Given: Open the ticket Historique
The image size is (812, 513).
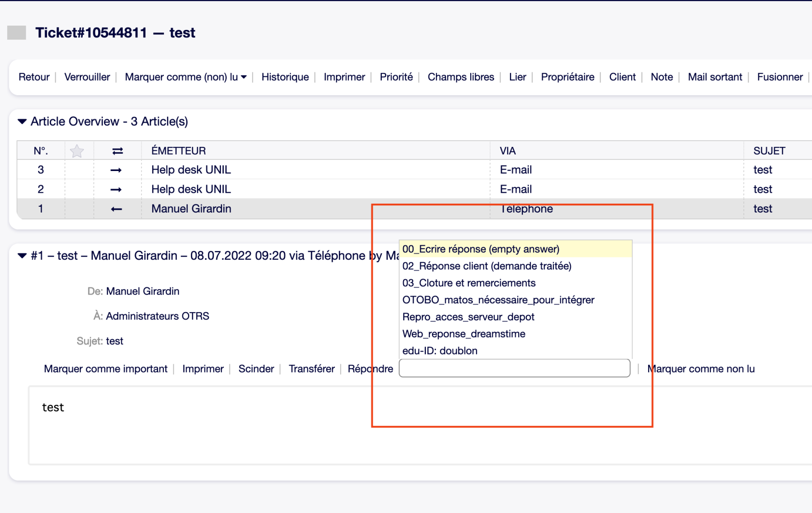Looking at the screenshot, I should point(285,77).
